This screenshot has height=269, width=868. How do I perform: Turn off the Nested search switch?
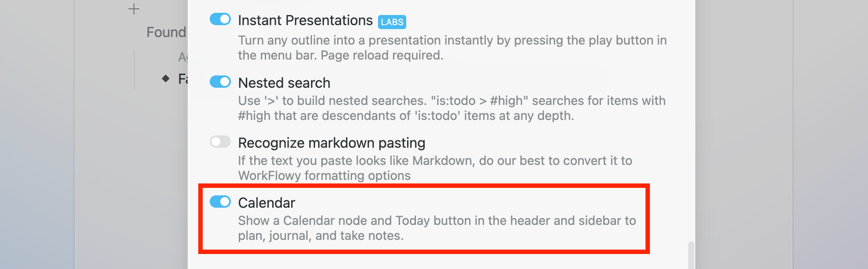(x=220, y=82)
